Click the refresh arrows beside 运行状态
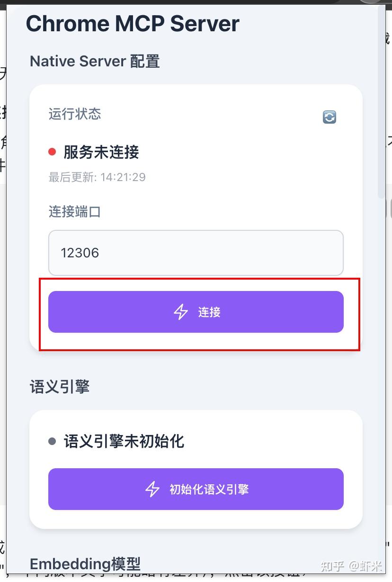Image resolution: width=392 pixels, height=582 pixels. pos(329,117)
